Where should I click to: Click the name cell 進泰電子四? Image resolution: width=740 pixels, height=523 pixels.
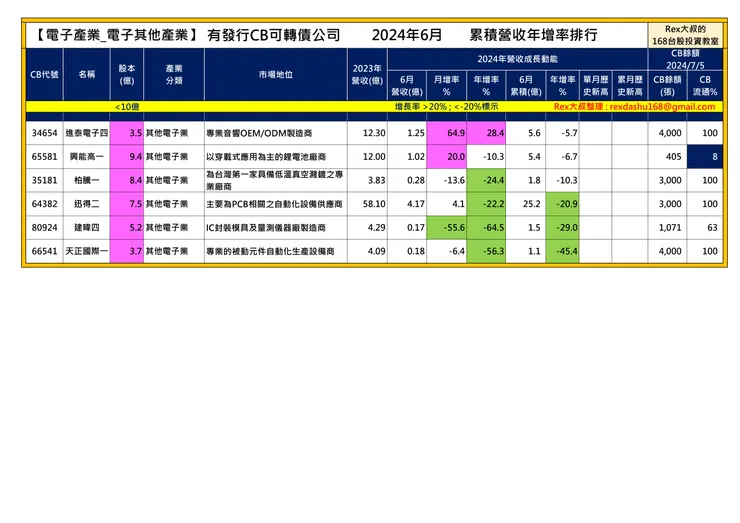pos(86,133)
